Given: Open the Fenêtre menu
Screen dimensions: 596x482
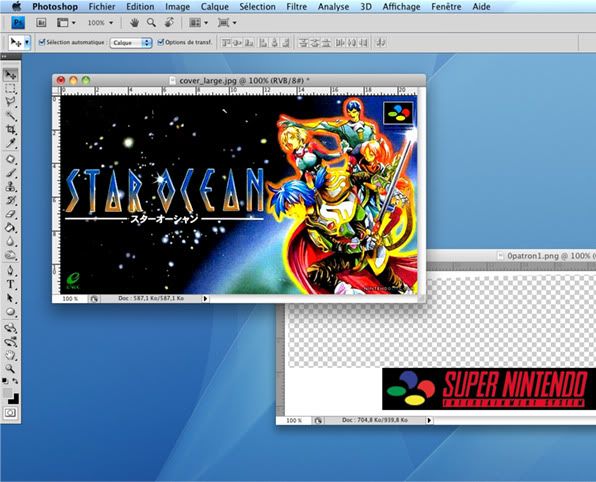Looking at the screenshot, I should click(446, 6).
